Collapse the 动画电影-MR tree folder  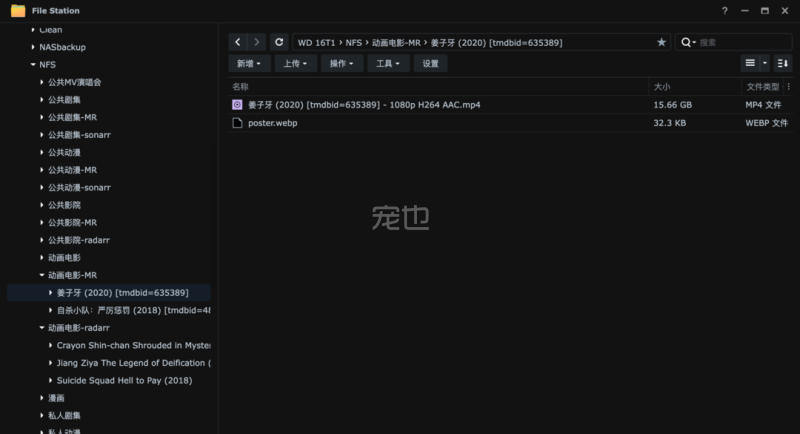coord(41,275)
